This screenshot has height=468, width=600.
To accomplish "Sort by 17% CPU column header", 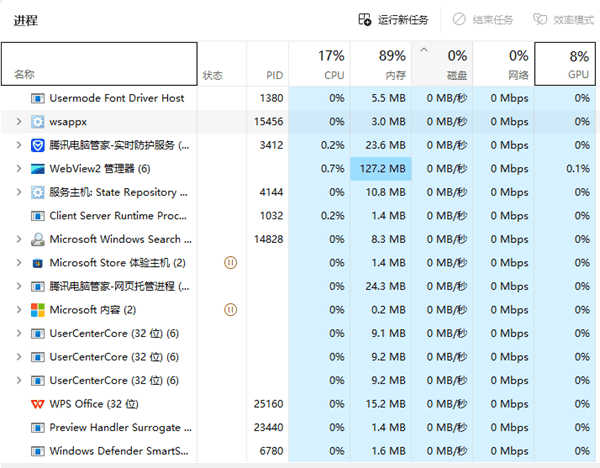I will pyautogui.click(x=319, y=64).
